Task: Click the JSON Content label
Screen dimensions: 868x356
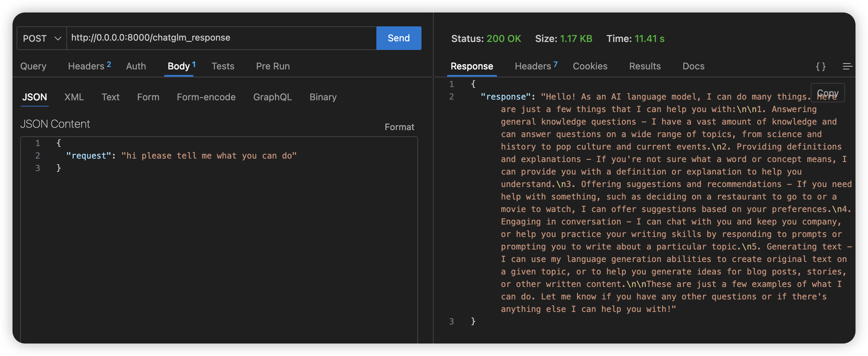Action: coord(55,124)
